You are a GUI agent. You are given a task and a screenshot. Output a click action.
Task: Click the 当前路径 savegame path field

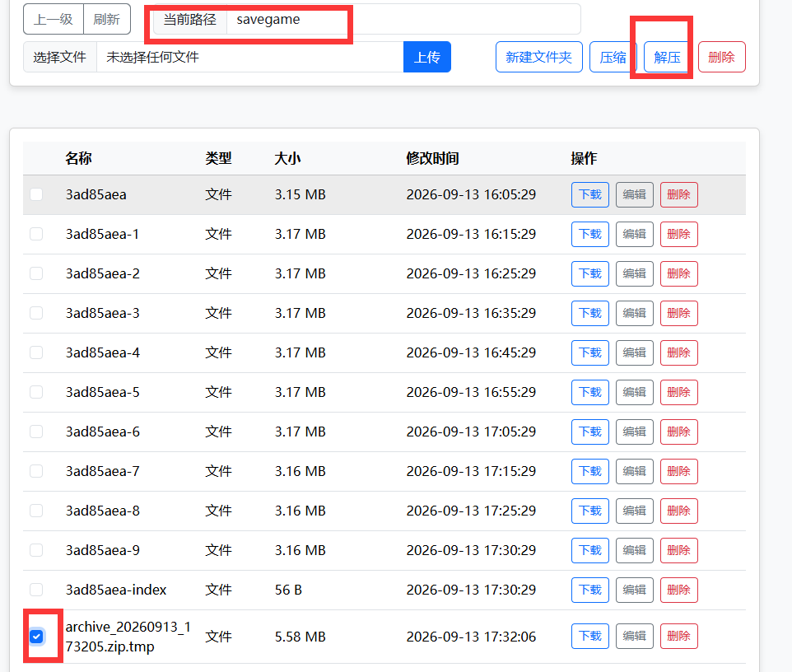pos(403,19)
